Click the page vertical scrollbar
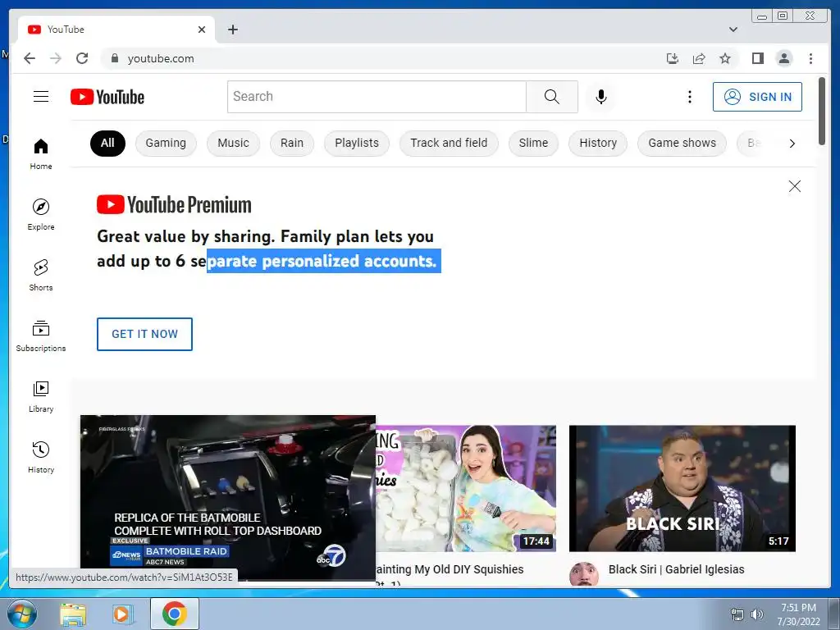The image size is (840, 630). [822, 111]
